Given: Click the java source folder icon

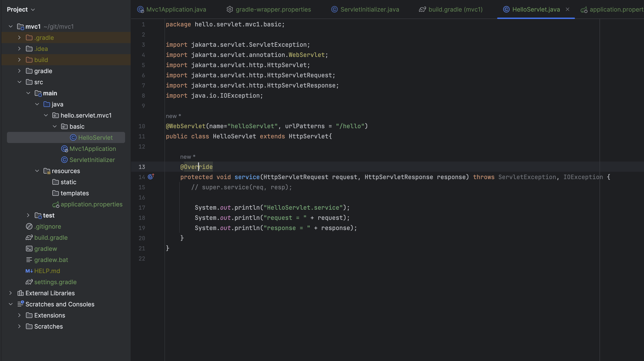Looking at the screenshot, I should 47,104.
